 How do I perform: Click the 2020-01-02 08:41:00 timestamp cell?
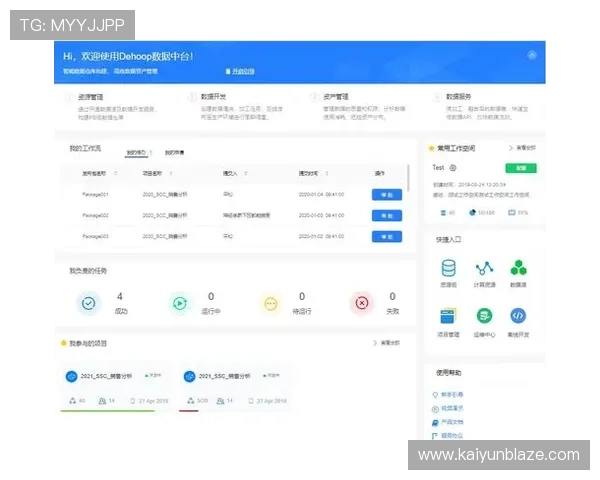pos(321,236)
